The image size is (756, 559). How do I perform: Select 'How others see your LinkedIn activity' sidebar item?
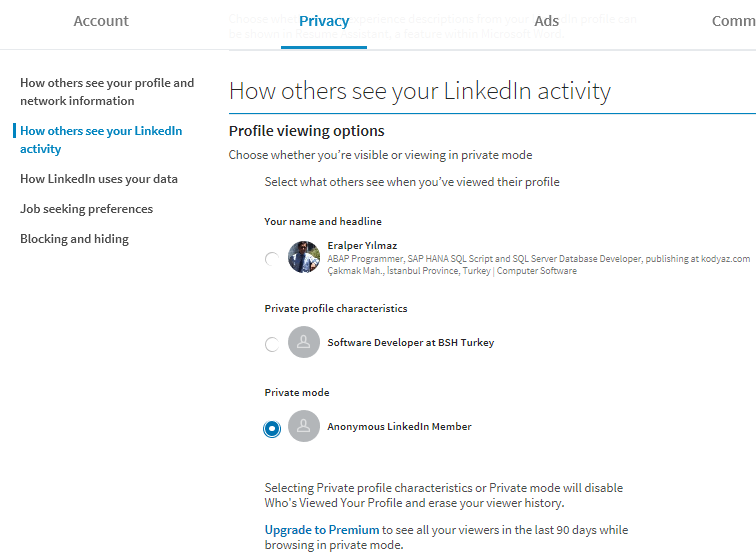(x=101, y=140)
